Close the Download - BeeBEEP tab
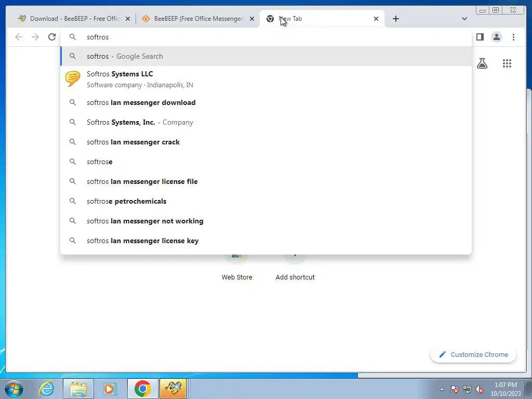 tap(128, 19)
